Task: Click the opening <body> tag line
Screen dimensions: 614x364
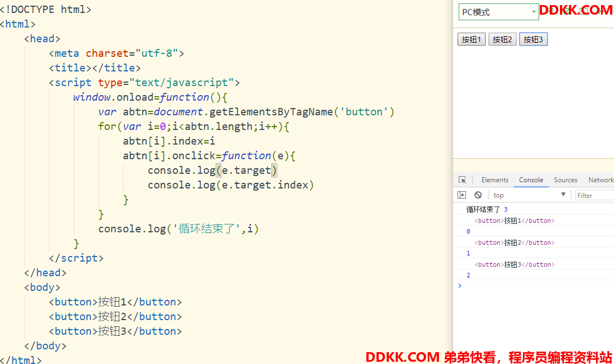Action: pos(42,287)
